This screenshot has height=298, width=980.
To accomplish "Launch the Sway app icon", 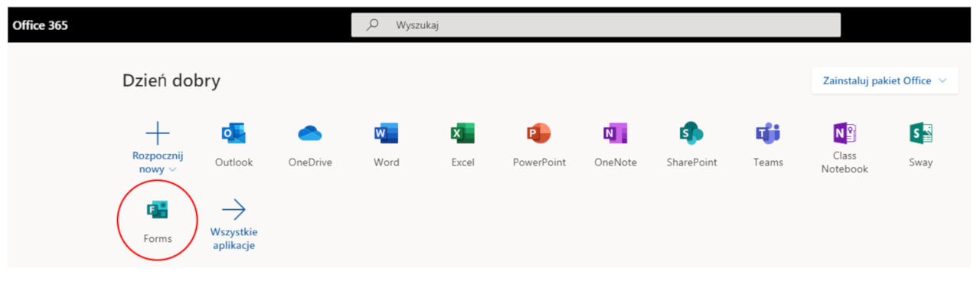I will tap(920, 133).
